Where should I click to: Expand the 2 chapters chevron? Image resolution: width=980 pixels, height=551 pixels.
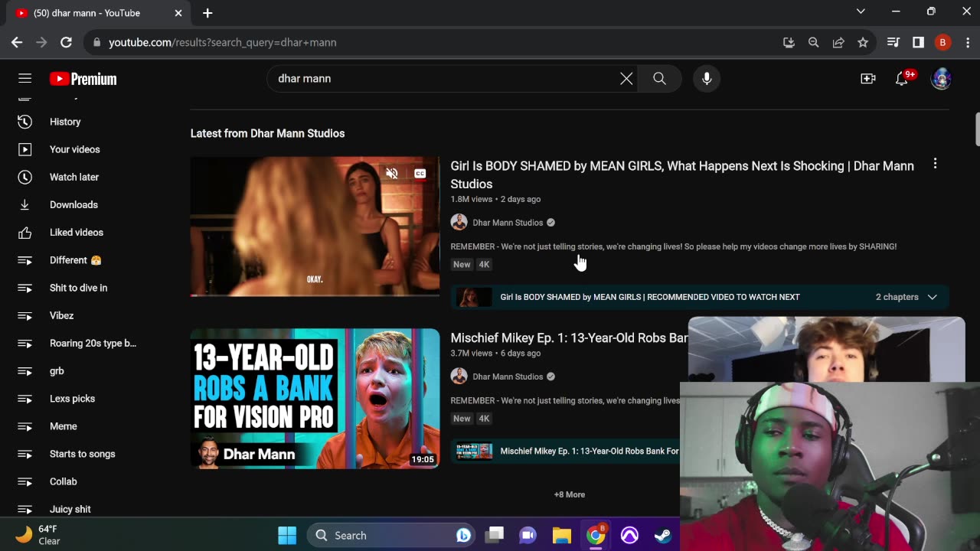point(932,297)
